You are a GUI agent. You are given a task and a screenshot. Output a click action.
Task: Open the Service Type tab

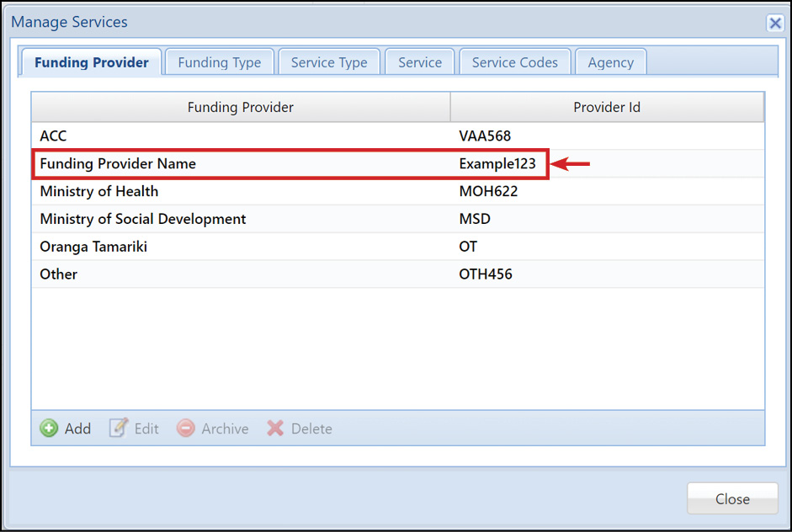[x=329, y=62]
